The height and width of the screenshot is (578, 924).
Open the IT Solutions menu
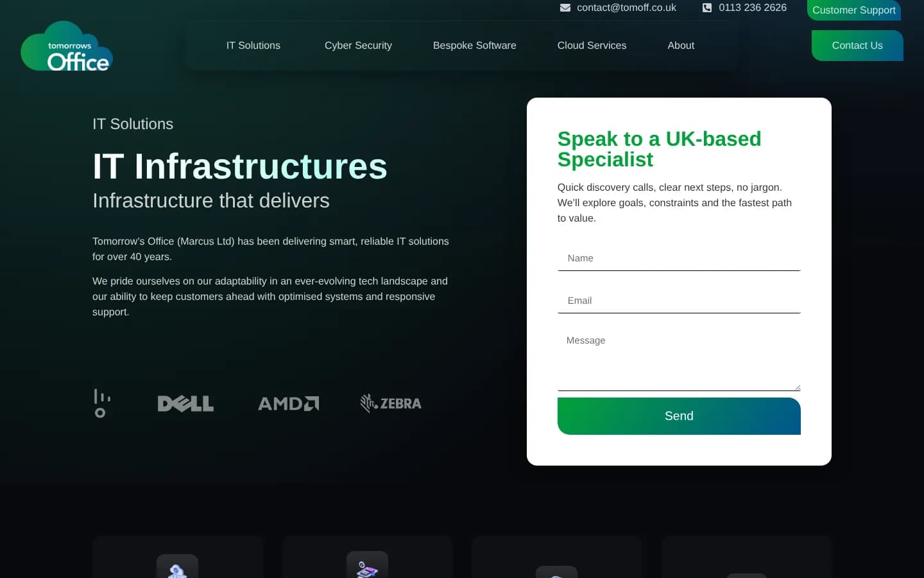pyautogui.click(x=253, y=46)
